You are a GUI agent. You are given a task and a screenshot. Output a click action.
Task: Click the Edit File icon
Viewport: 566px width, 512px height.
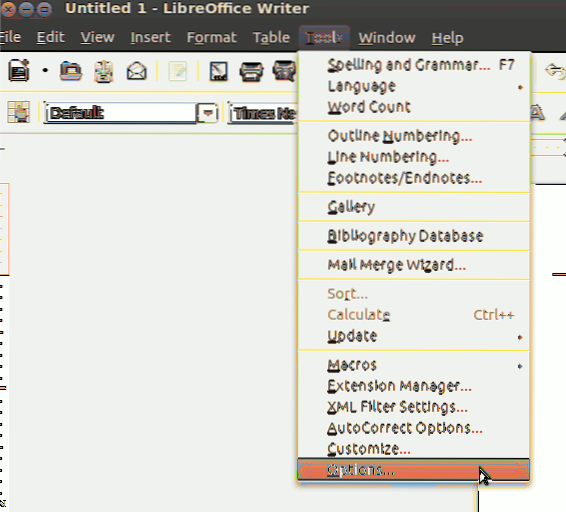click(x=178, y=71)
